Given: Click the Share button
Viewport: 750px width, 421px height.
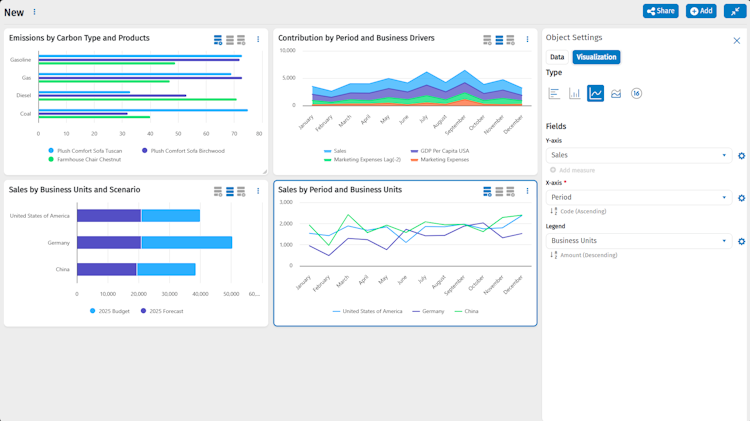Looking at the screenshot, I should (661, 11).
